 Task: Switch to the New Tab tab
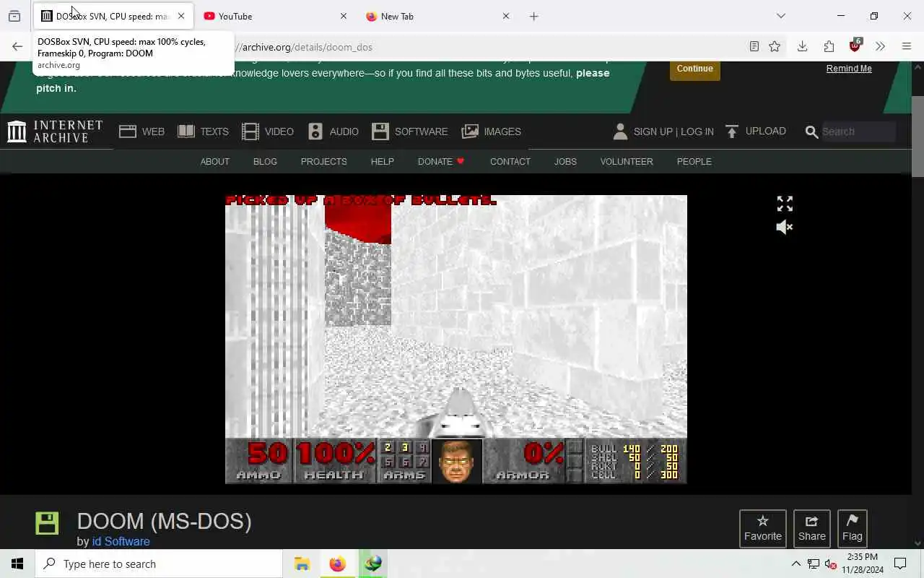[x=437, y=16]
